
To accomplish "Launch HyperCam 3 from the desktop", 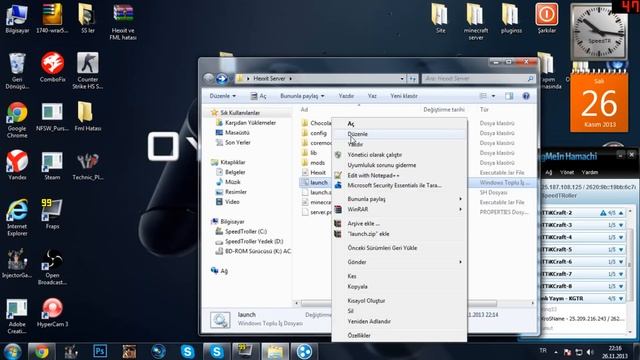I will (52, 312).
